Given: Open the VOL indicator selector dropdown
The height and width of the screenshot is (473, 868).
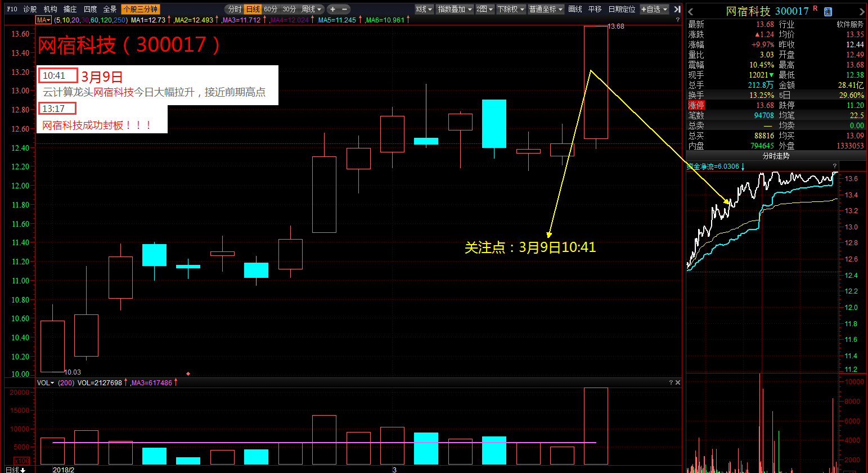Looking at the screenshot, I should point(46,382).
